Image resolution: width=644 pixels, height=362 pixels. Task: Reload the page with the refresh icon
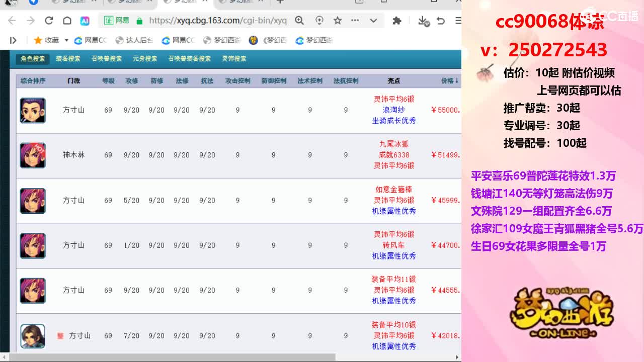click(x=49, y=21)
